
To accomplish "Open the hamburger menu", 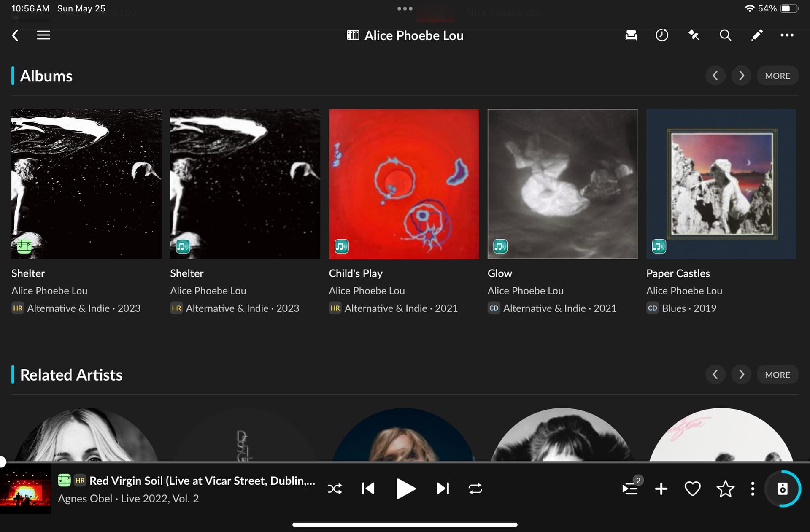I will pyautogui.click(x=43, y=35).
